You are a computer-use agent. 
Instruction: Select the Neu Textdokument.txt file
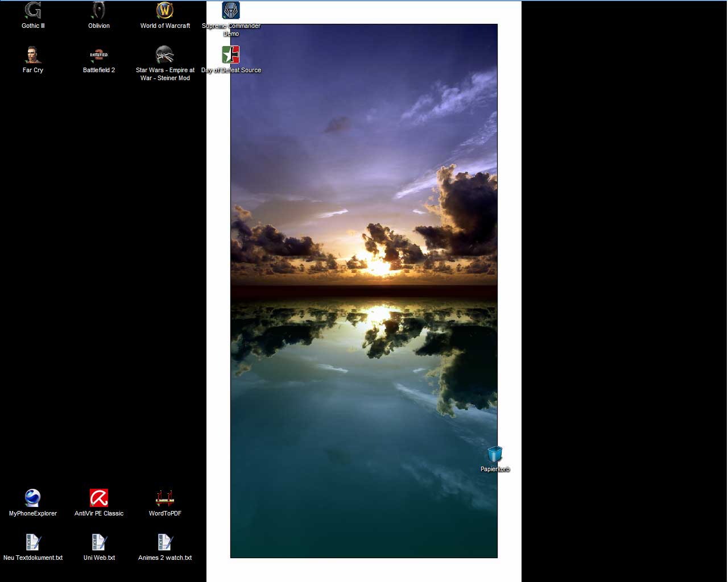coord(33,542)
